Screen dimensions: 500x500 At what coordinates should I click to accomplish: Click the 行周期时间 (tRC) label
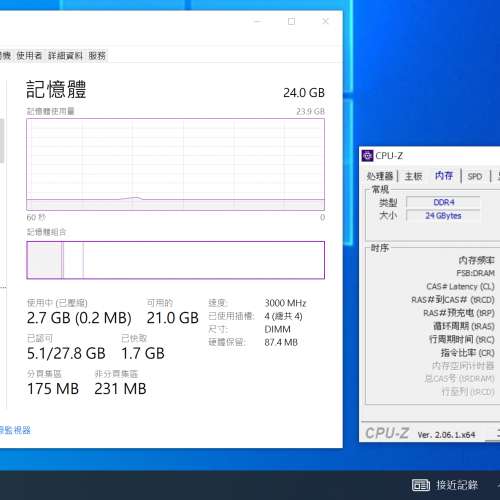pos(462,339)
